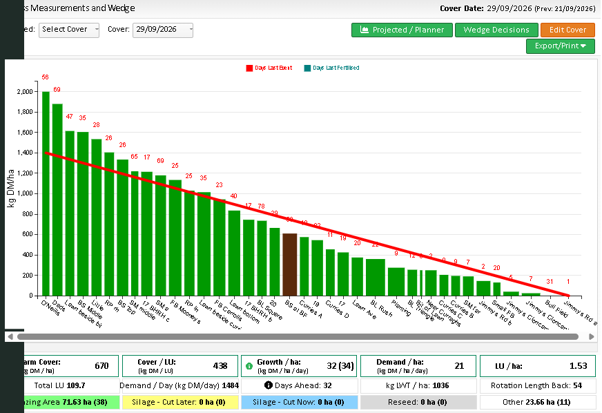This screenshot has height=413, width=602.
Task: Click the brown highlighted bar in the wedge chart
Action: coord(290,265)
